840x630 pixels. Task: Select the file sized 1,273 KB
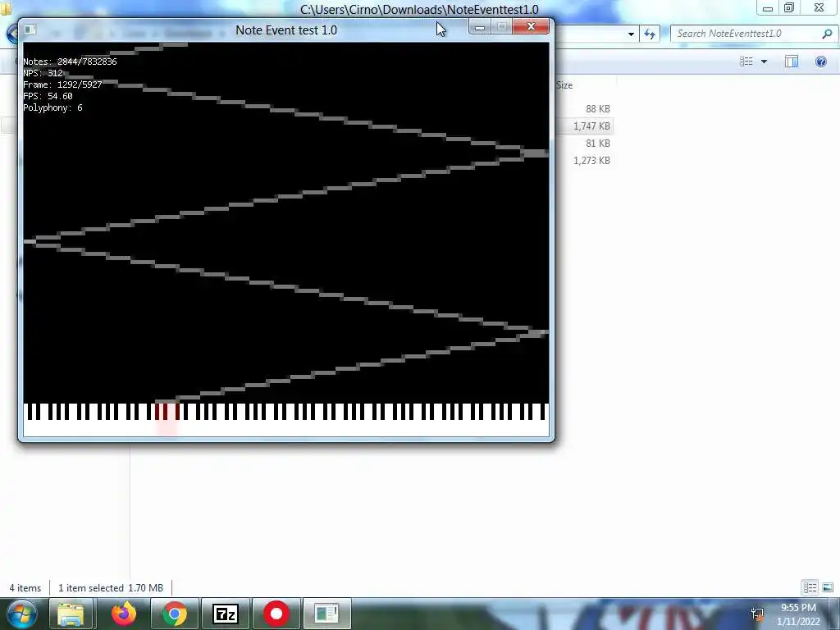click(x=591, y=160)
